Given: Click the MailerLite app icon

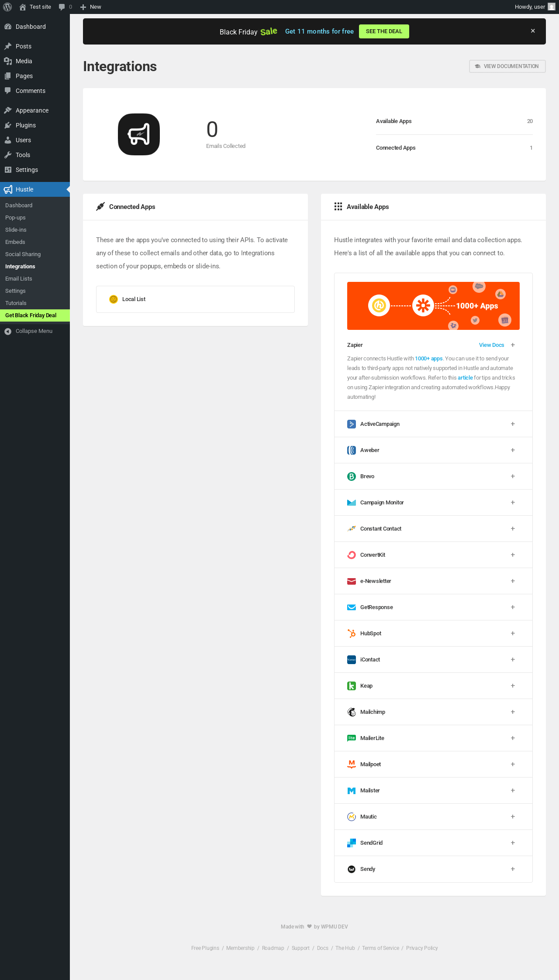Looking at the screenshot, I should [352, 738].
